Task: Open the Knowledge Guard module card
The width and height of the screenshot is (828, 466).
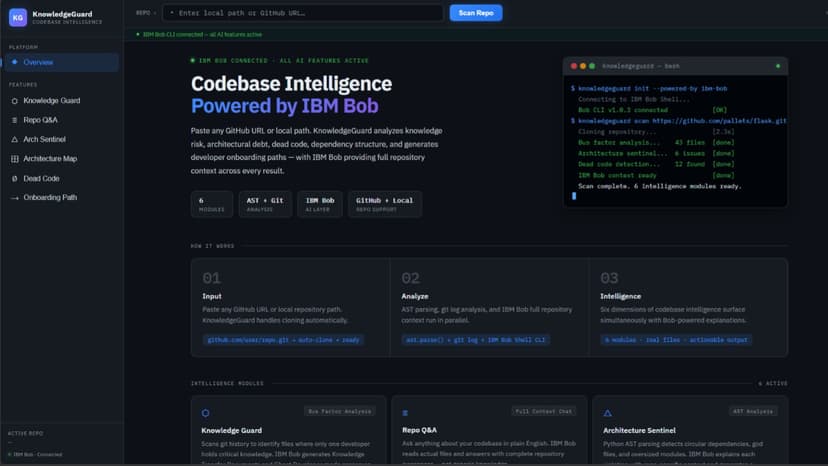Action: pos(288,430)
